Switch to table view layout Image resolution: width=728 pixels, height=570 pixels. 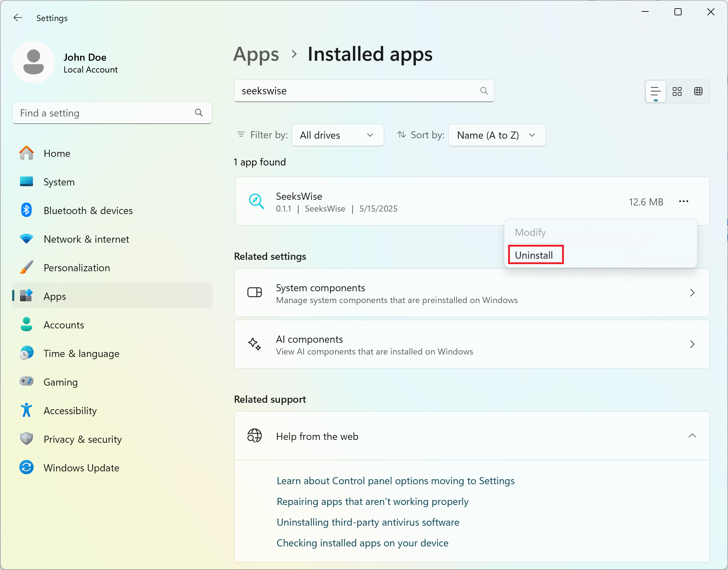[x=698, y=91]
